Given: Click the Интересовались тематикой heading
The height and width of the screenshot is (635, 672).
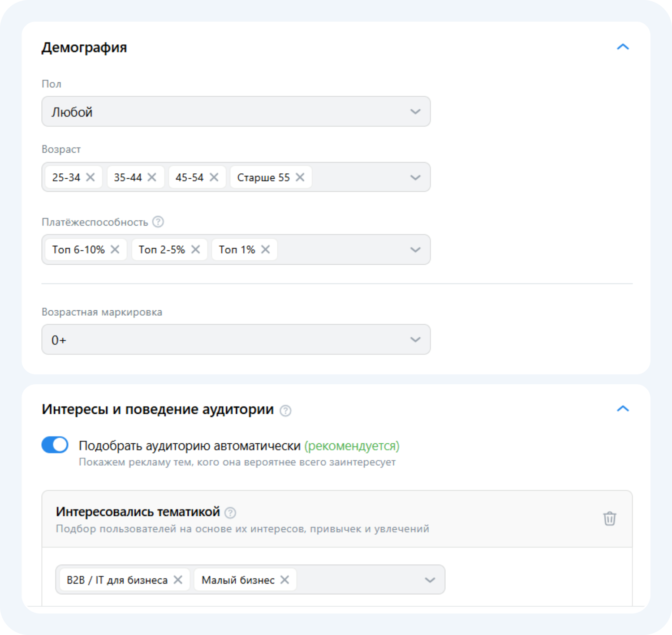Looking at the screenshot, I should coord(138,511).
